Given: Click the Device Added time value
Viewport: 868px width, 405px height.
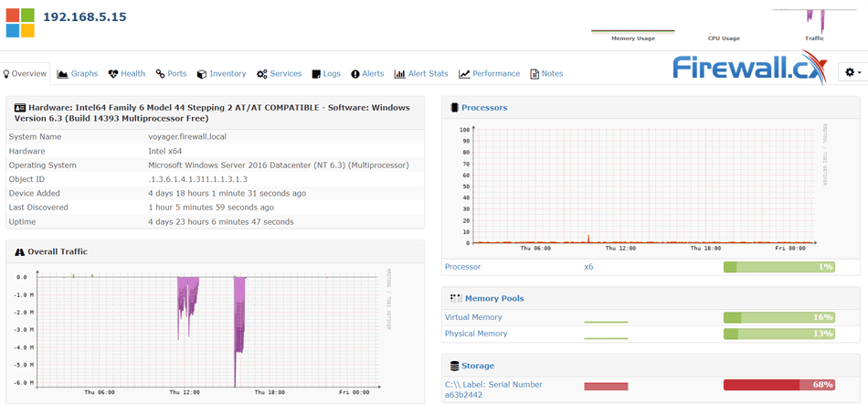Looking at the screenshot, I should point(227,194).
